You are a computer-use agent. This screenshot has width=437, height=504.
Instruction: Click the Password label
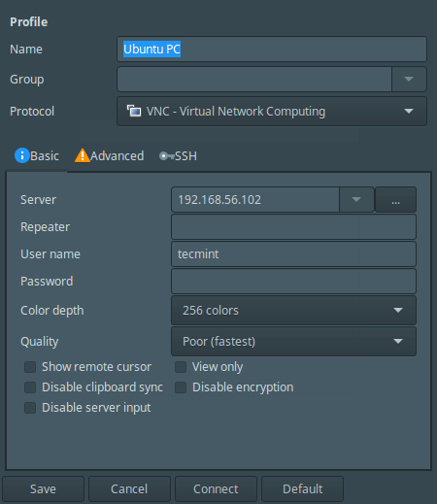[x=47, y=281]
